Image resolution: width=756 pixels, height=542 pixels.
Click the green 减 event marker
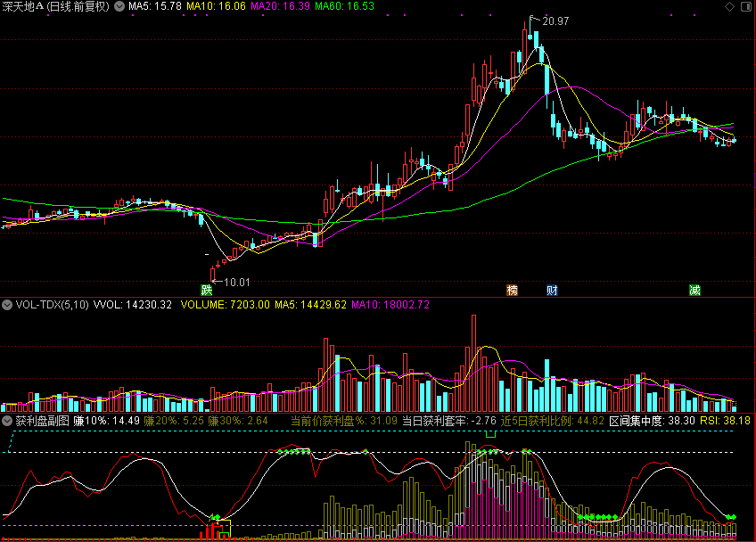tap(694, 290)
